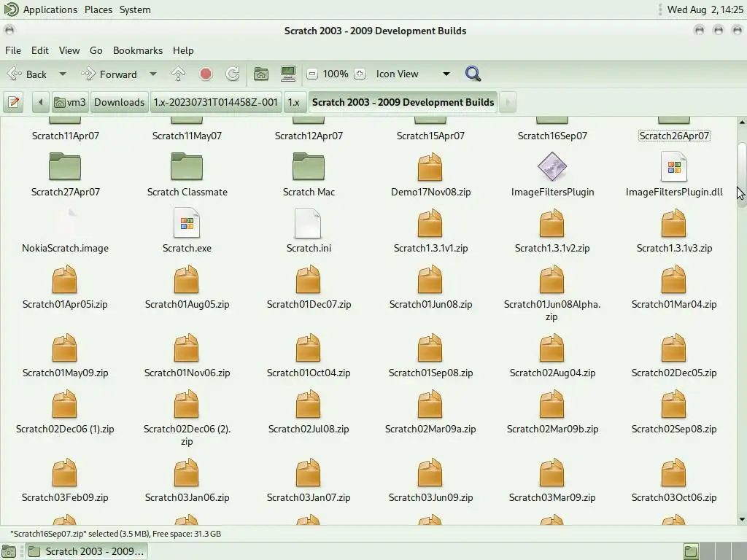Click the Show Desktop icon in bottom panel
The height and width of the screenshot is (560, 747).
9,551
